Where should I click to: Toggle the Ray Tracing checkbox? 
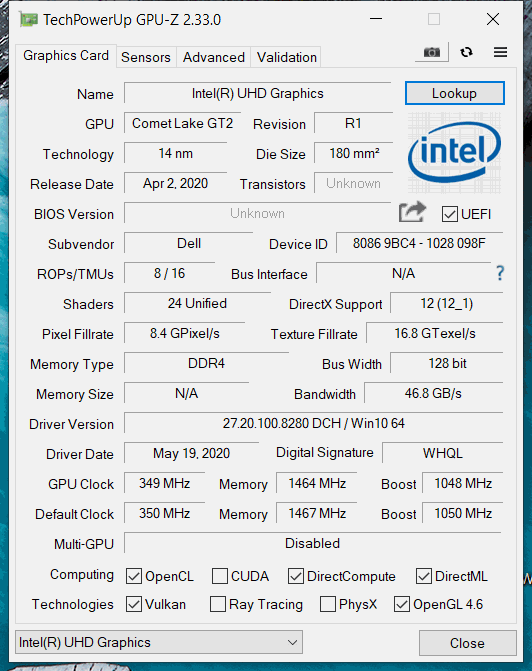pos(218,604)
